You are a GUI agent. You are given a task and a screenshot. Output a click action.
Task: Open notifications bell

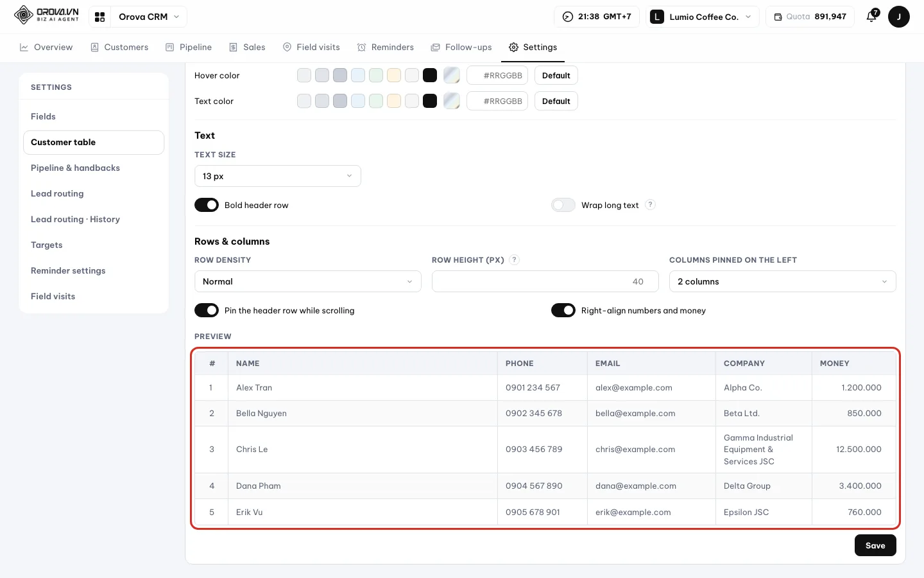click(x=871, y=16)
